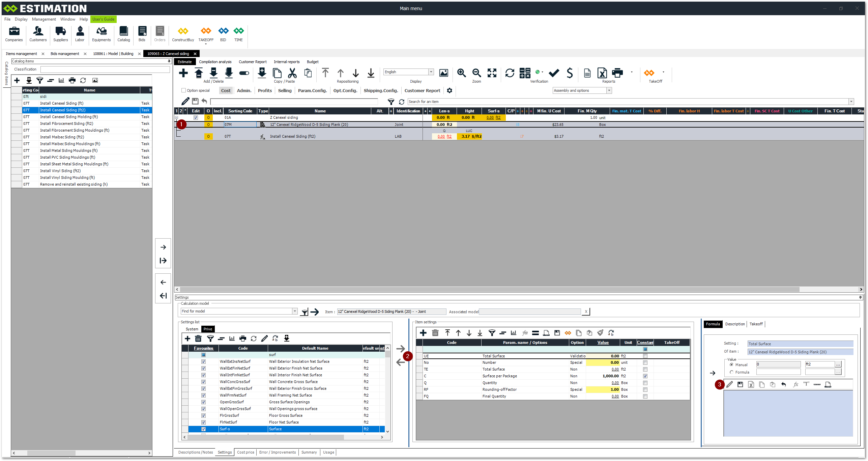Click the Param.Config. button

pyautogui.click(x=312, y=90)
